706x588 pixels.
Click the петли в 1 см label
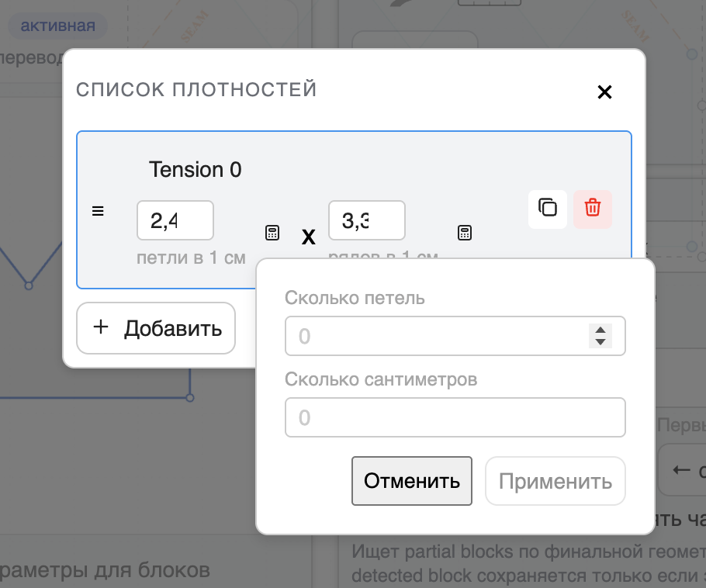click(191, 258)
